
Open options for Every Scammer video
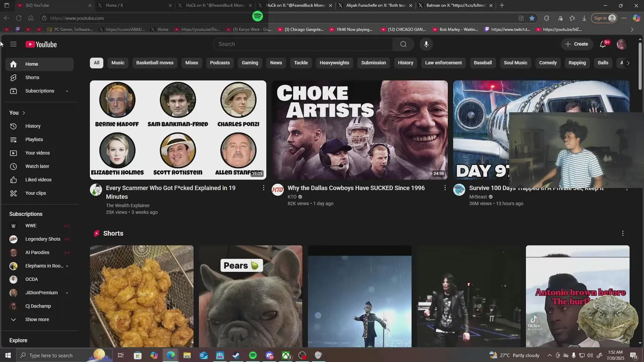(x=263, y=188)
